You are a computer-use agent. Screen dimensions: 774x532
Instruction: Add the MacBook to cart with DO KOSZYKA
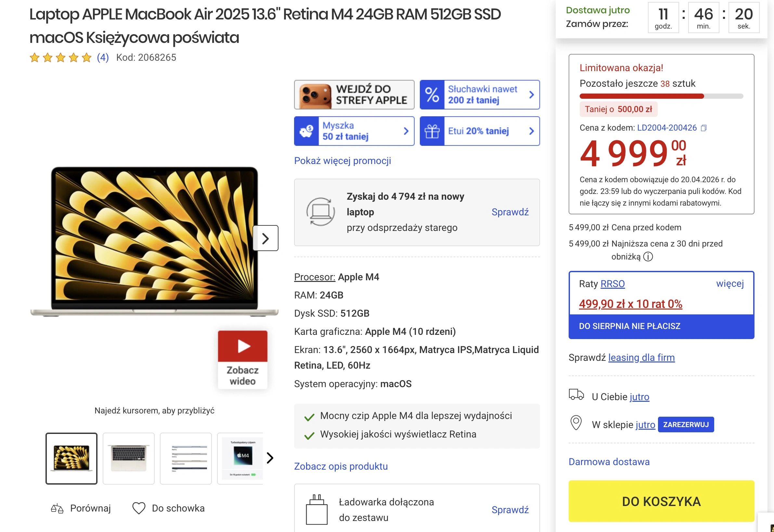pos(662,501)
